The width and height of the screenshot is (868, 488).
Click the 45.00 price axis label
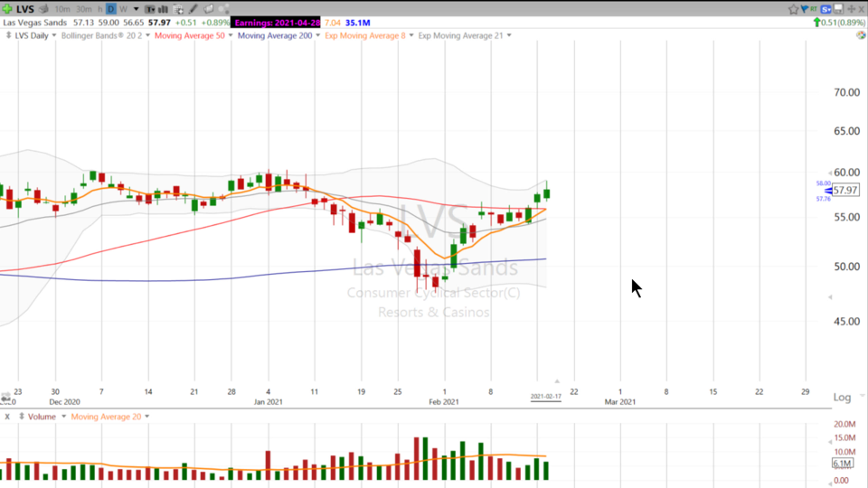pos(847,322)
